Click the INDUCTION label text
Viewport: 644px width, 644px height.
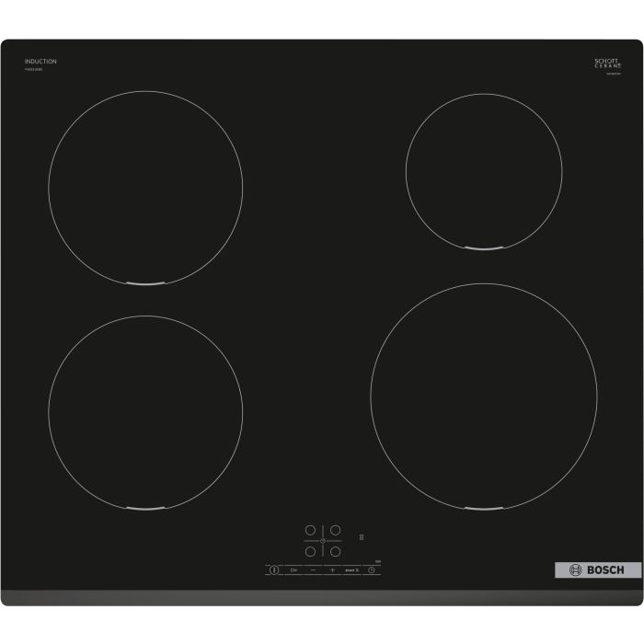(40, 62)
